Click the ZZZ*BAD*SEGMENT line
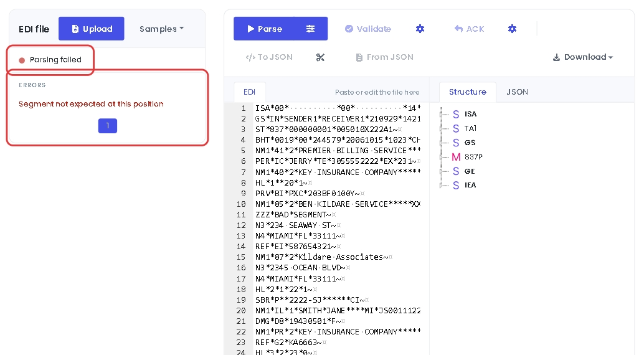Screen dimensions: 644x355 (296, 215)
